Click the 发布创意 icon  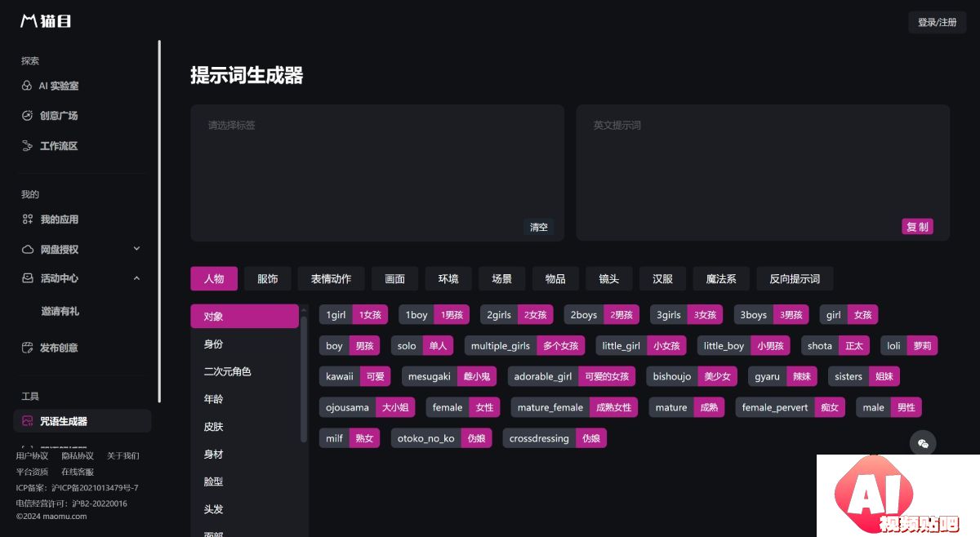(x=27, y=348)
